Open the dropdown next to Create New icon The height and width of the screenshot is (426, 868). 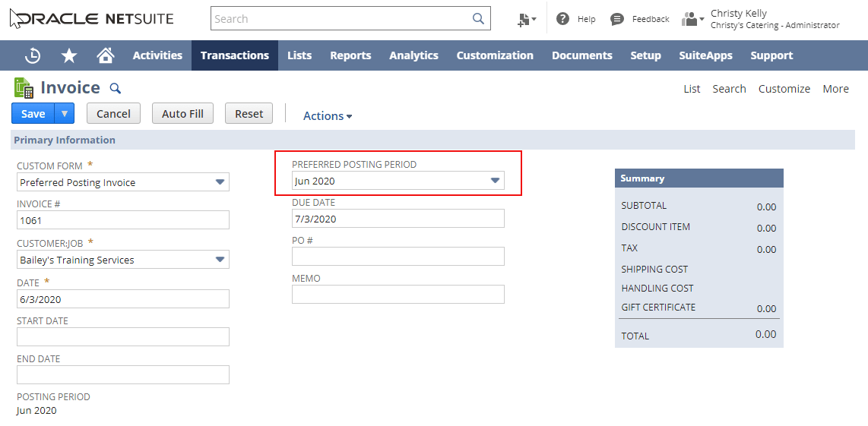point(534,20)
